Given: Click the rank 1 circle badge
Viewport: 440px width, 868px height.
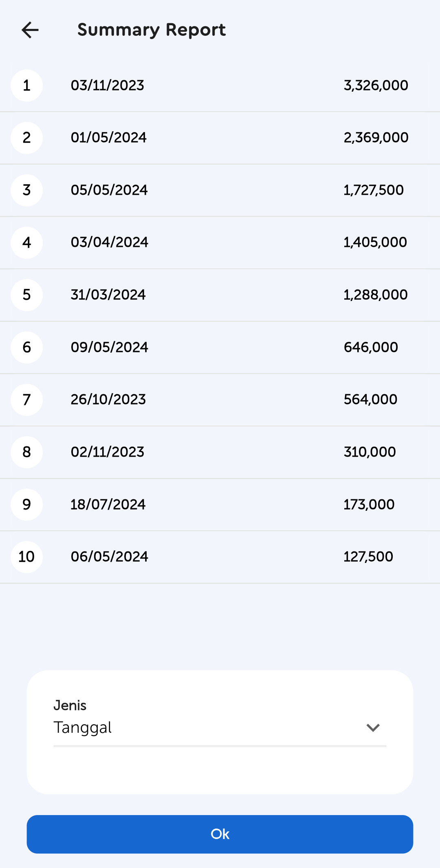Looking at the screenshot, I should pyautogui.click(x=27, y=86).
